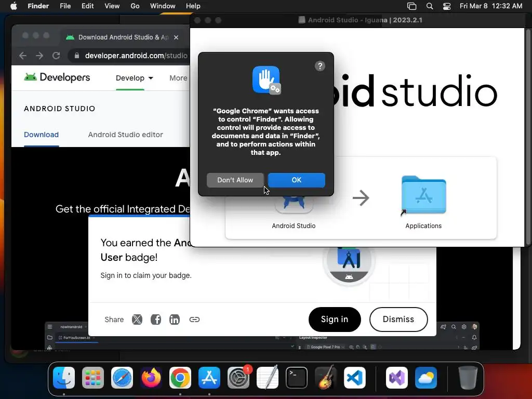Open the View menu

coord(112,6)
